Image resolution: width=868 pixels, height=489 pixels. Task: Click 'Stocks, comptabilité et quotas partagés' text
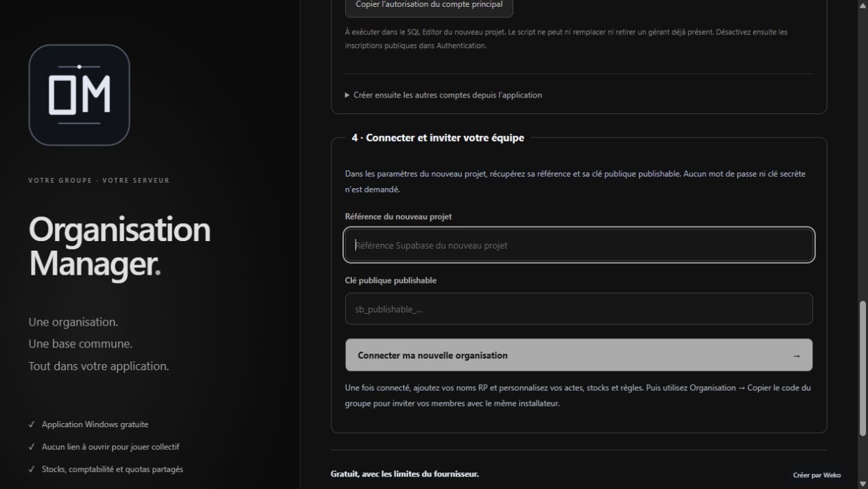click(x=113, y=469)
